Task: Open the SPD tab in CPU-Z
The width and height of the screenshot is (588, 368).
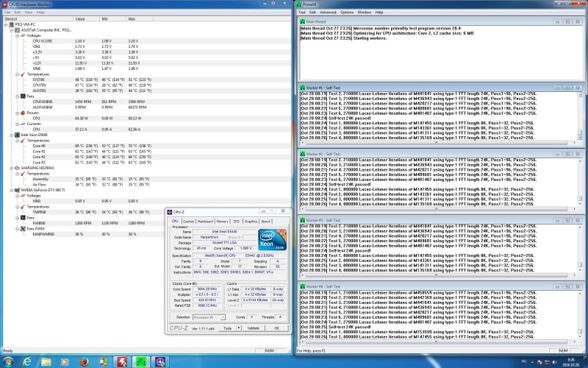Action: (x=236, y=222)
